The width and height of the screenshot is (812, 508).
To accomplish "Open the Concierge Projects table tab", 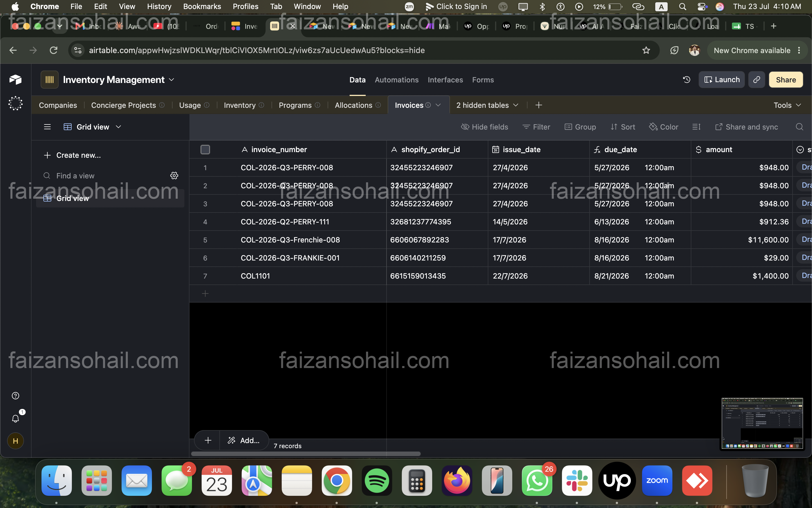I will coord(127,105).
